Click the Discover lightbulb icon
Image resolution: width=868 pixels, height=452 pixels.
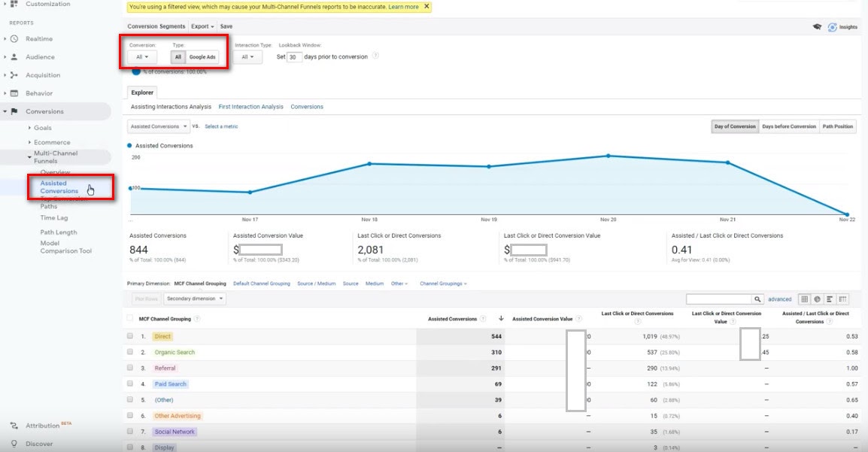14,444
